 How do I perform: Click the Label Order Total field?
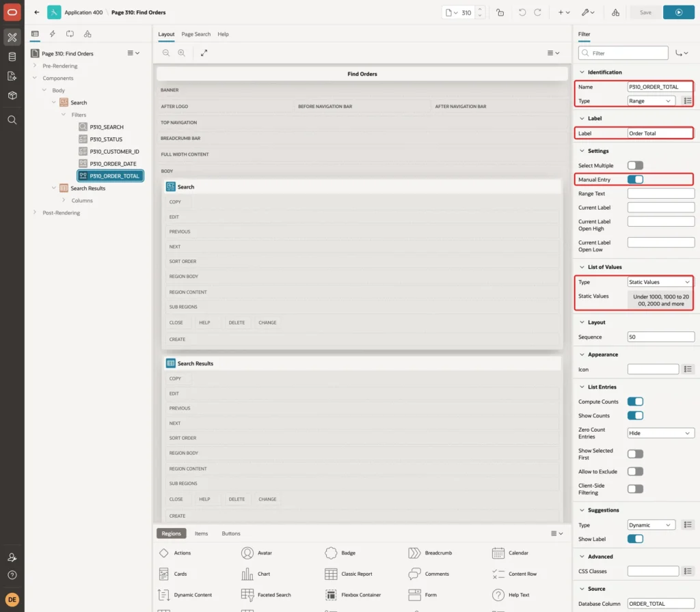point(660,133)
